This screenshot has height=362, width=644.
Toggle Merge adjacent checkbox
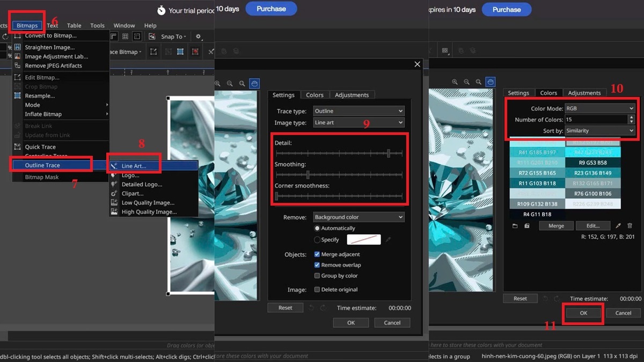click(317, 254)
